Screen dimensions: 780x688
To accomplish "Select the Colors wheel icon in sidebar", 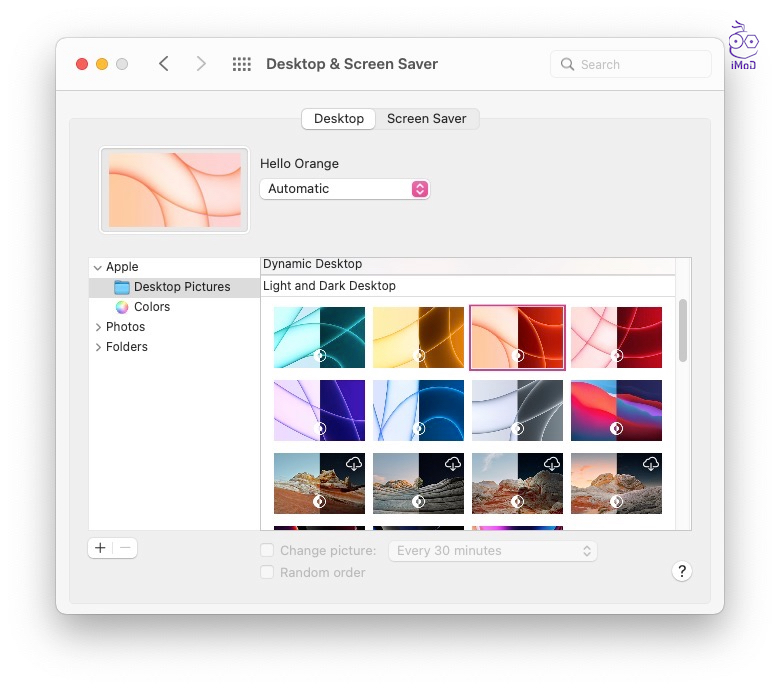I will (x=122, y=307).
